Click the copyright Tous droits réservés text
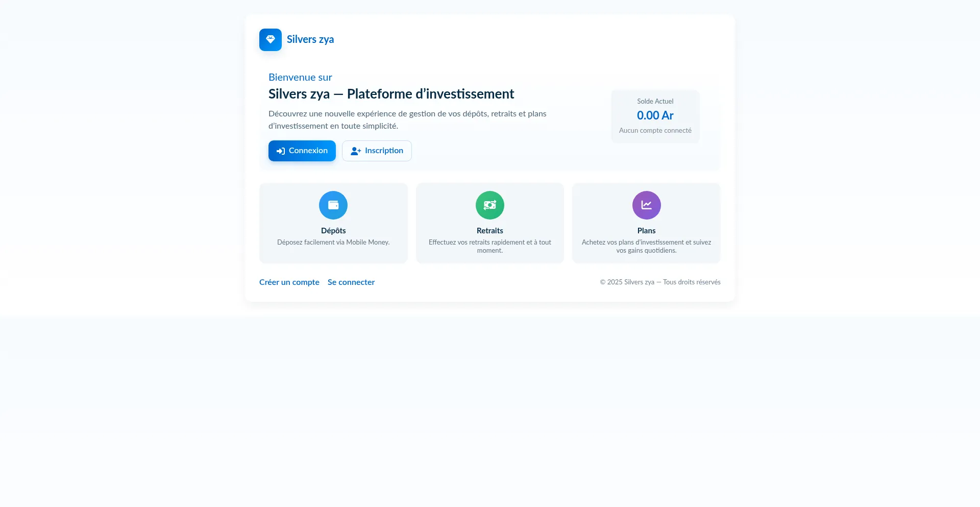Image resolution: width=980 pixels, height=507 pixels. (660, 282)
